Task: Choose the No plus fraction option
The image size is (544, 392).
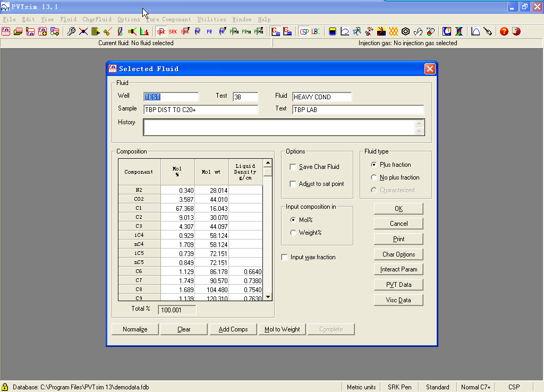Action: (x=373, y=177)
